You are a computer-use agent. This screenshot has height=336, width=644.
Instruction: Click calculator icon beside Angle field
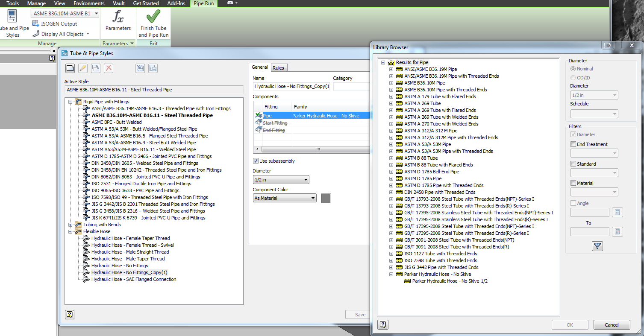(617, 212)
